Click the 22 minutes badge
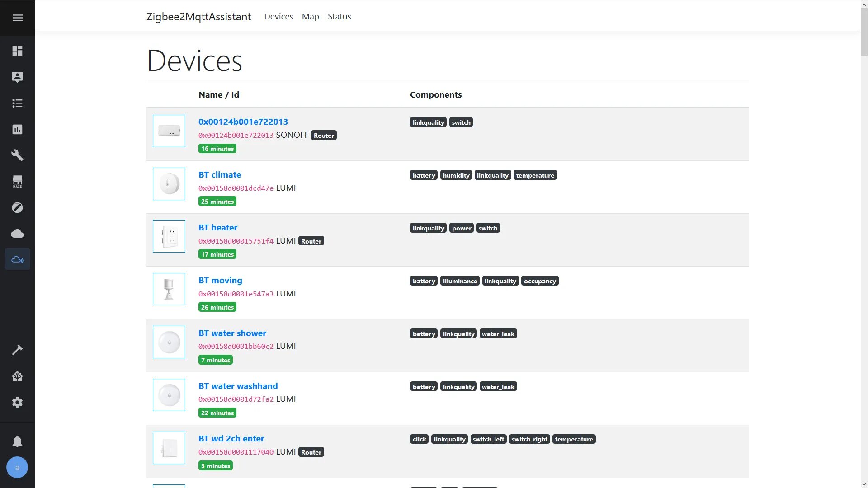Viewport: 868px width, 488px height. pos(217,413)
